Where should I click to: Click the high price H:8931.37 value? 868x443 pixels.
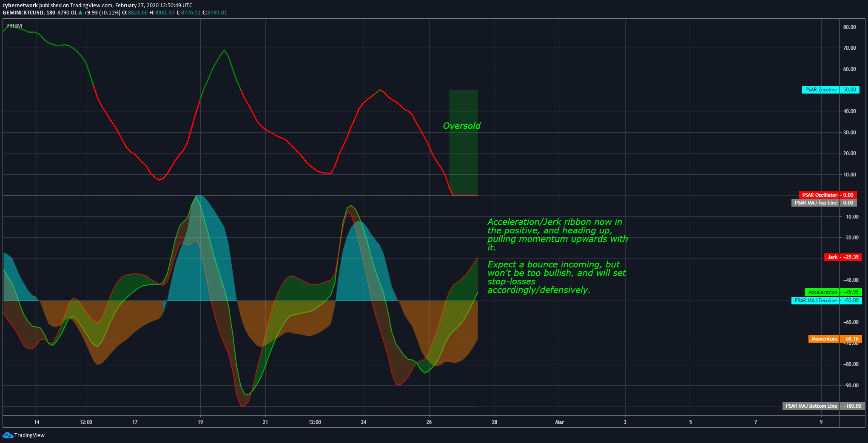coord(162,12)
